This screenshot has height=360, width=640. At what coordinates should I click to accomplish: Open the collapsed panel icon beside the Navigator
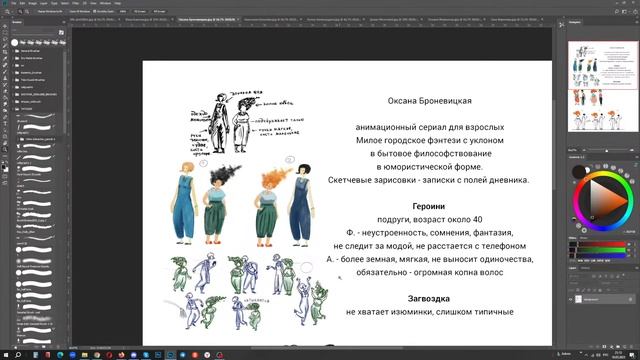coord(562,25)
